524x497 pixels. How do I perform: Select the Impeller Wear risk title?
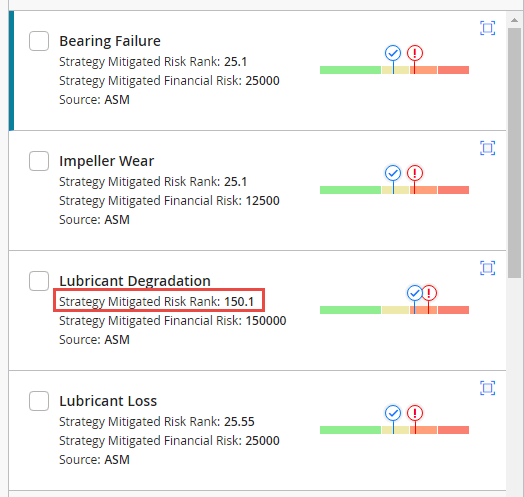point(107,161)
